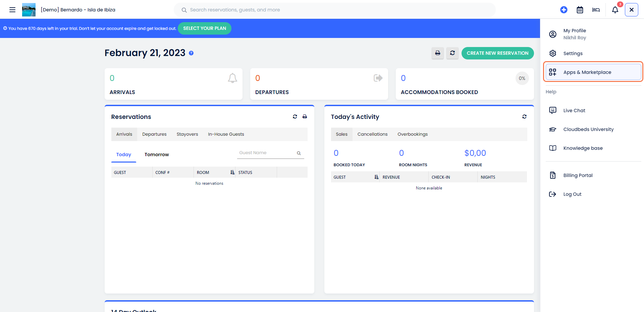Click the property thumbnail image
The height and width of the screenshot is (312, 644).
[29, 10]
